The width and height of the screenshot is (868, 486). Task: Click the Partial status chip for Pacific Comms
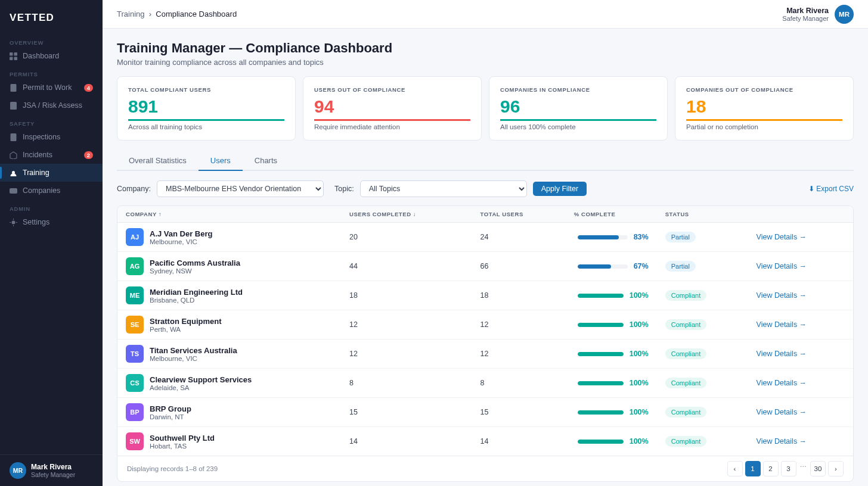(x=680, y=266)
